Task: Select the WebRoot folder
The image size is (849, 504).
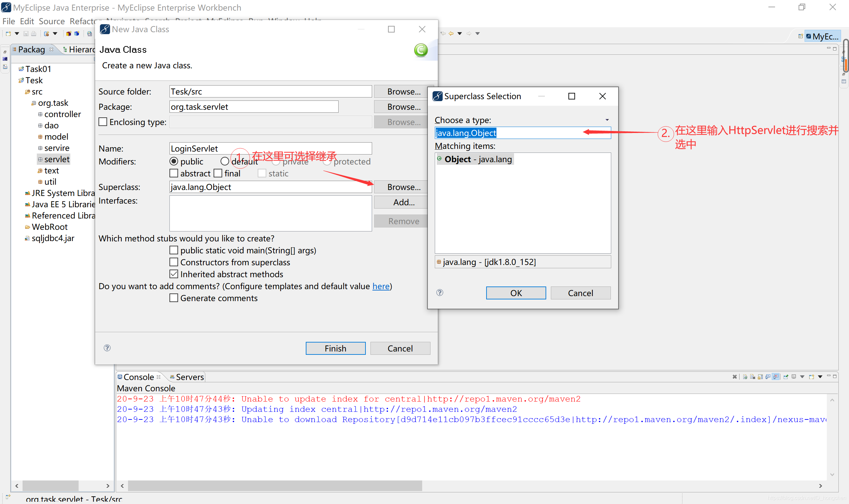Action: point(46,227)
